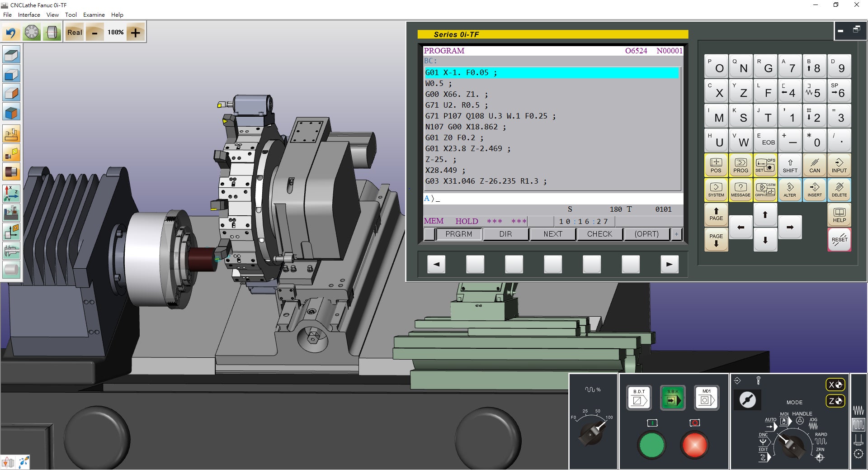Image resolution: width=868 pixels, height=470 pixels.
Task: Increase simulation speed with plus button
Action: (x=136, y=33)
